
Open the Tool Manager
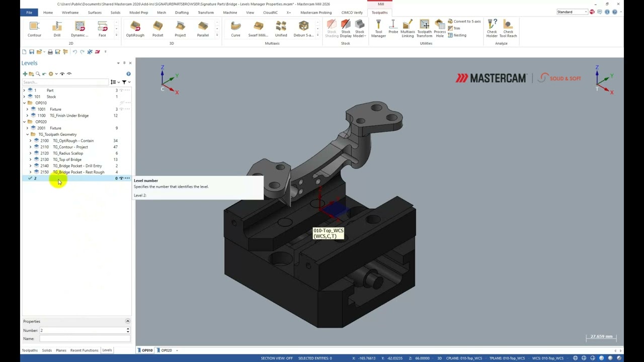click(x=378, y=29)
